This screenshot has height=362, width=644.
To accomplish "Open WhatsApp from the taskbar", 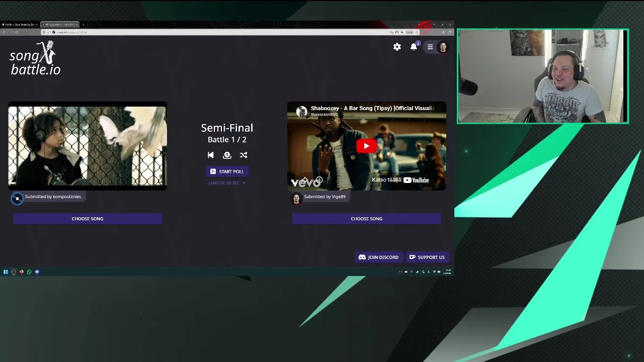I will 29,272.
